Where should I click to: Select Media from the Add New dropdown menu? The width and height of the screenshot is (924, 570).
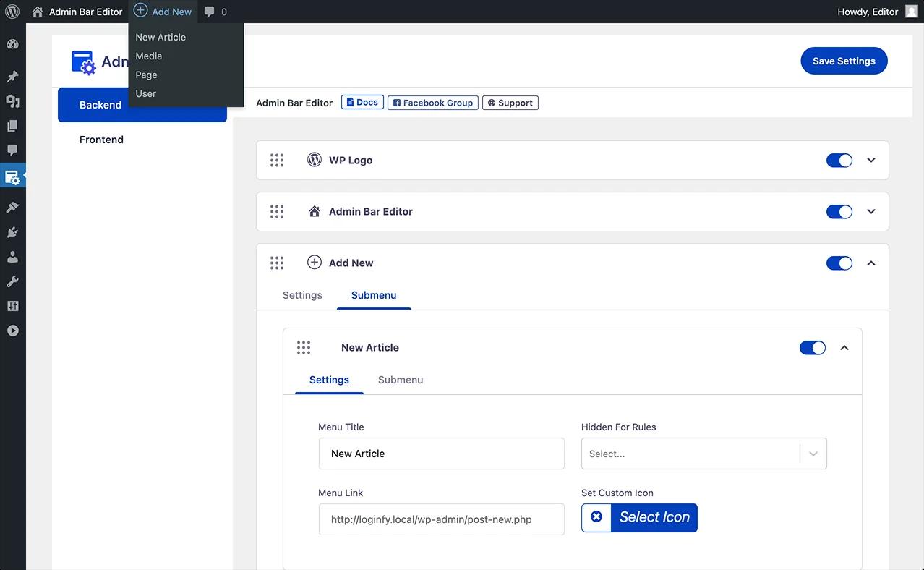148,56
